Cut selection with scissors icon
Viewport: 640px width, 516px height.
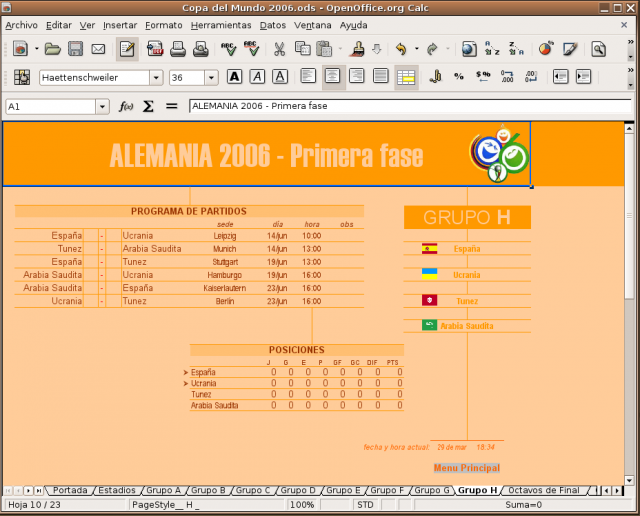[279, 49]
